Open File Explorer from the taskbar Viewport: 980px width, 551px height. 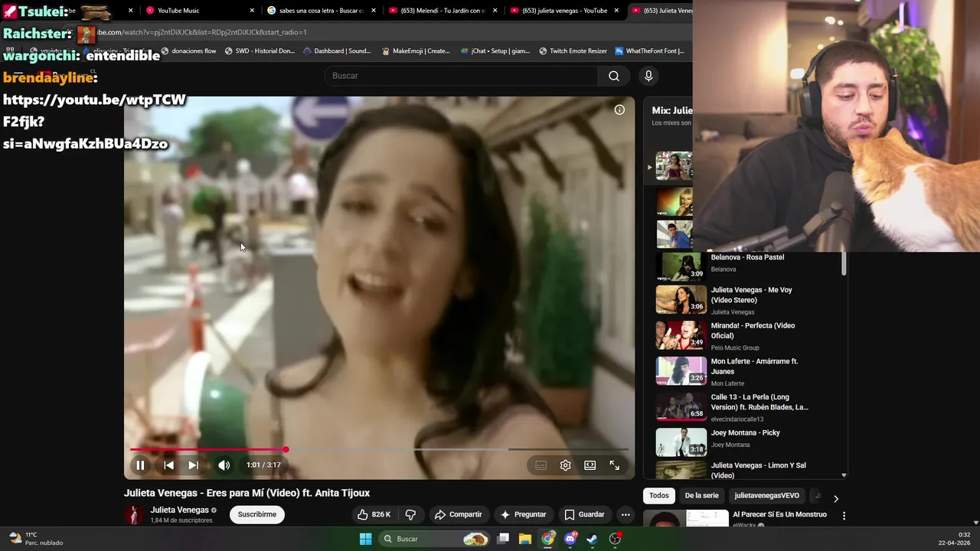tap(525, 539)
